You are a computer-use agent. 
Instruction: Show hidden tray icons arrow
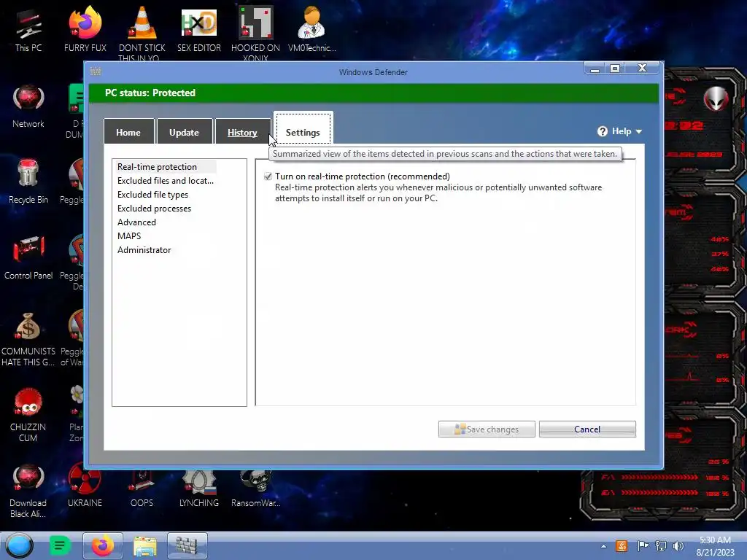point(603,546)
